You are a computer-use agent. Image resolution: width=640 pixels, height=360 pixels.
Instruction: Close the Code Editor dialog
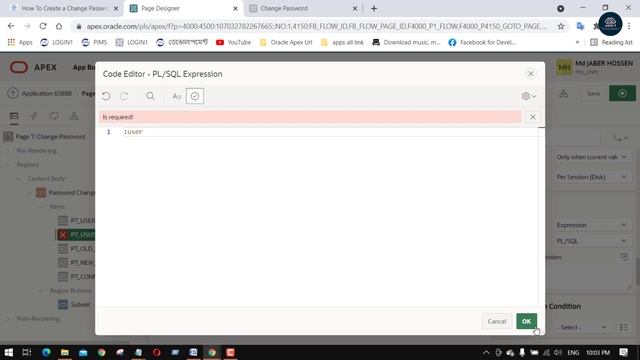click(531, 74)
